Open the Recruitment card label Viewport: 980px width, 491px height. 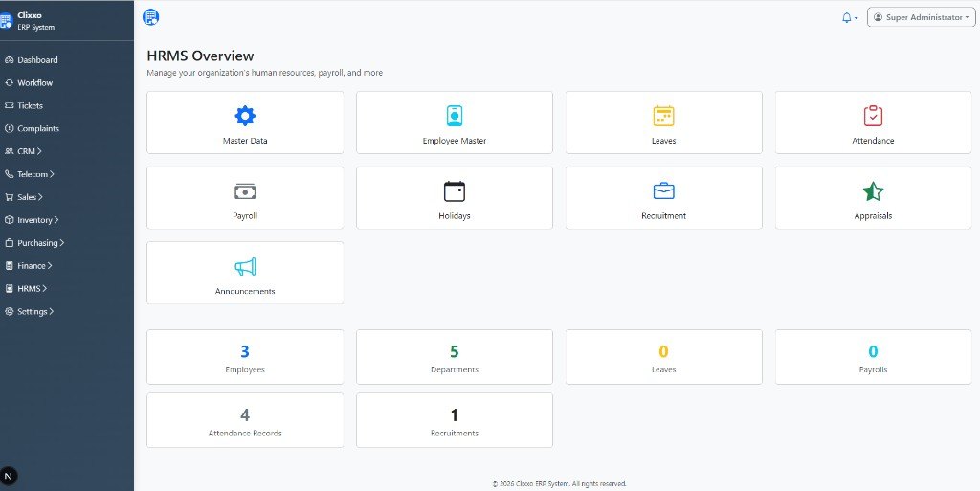664,216
